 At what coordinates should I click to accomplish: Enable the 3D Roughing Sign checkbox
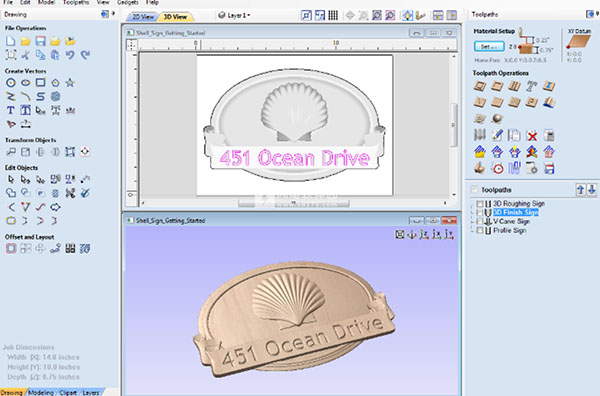click(480, 204)
